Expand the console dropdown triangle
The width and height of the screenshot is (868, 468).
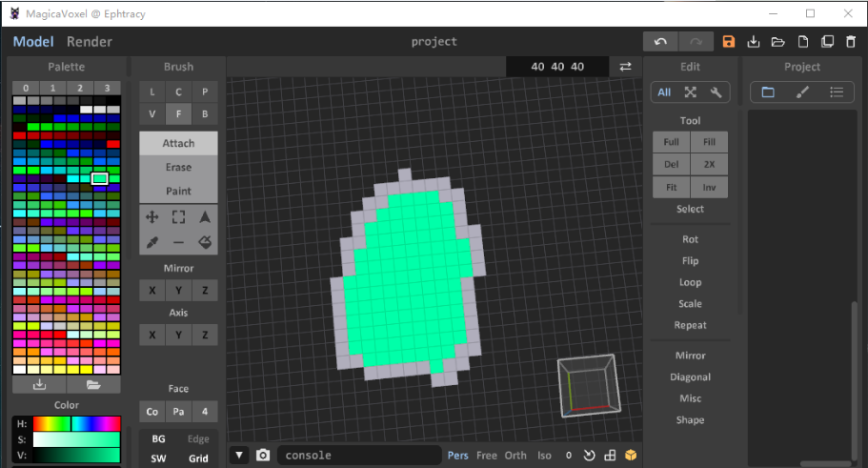[239, 456]
